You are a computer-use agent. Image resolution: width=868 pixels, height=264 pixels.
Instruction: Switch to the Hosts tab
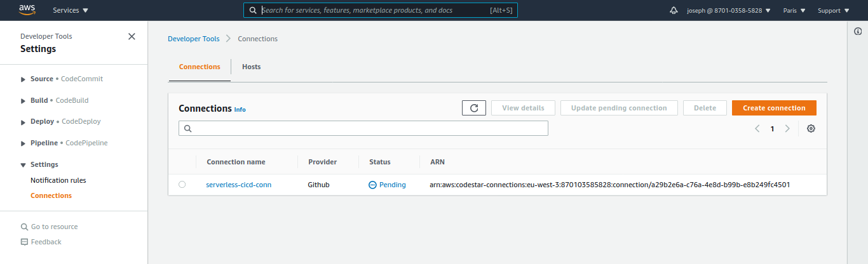point(251,67)
